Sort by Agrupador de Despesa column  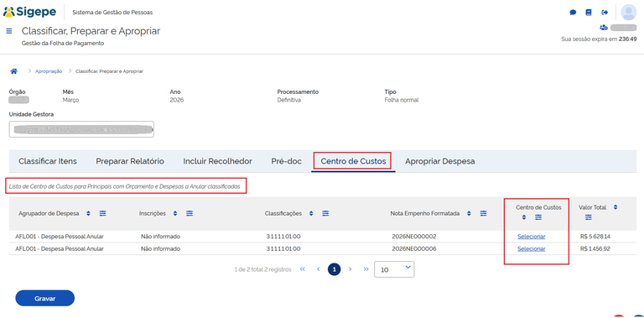coord(88,214)
